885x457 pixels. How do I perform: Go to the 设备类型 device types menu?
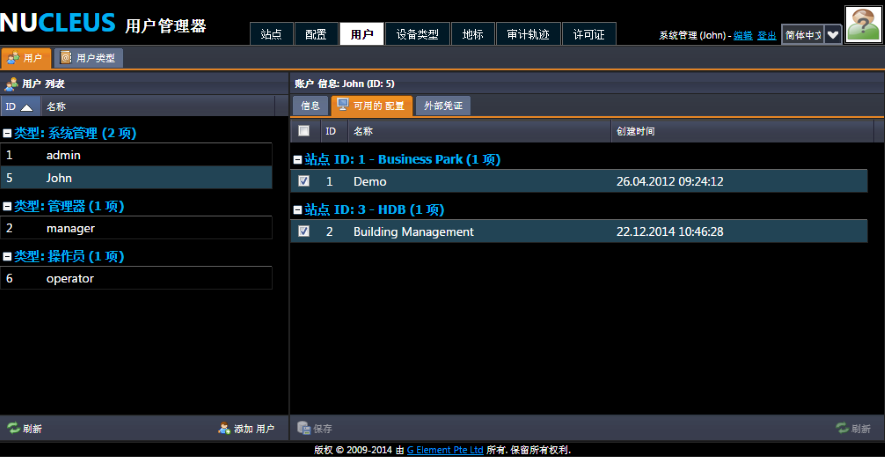coord(417,34)
